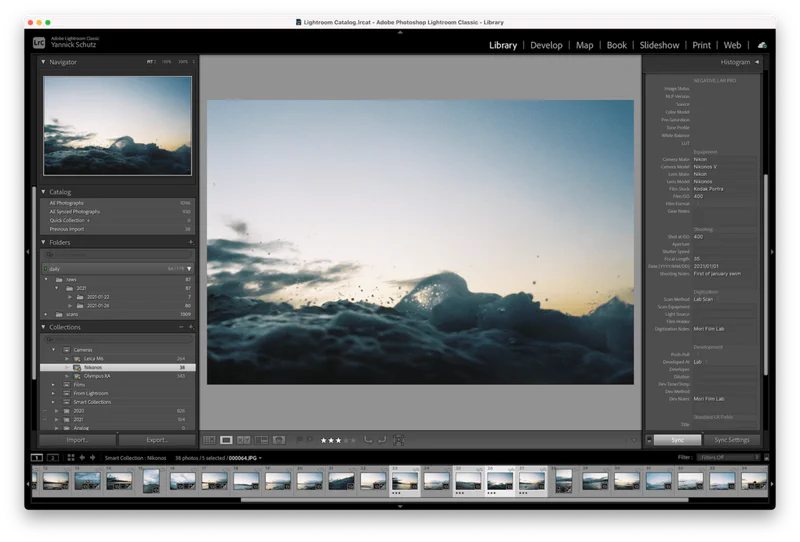Screen dimensions: 800x542
Task: Switch to the Develop module
Action: [546, 45]
